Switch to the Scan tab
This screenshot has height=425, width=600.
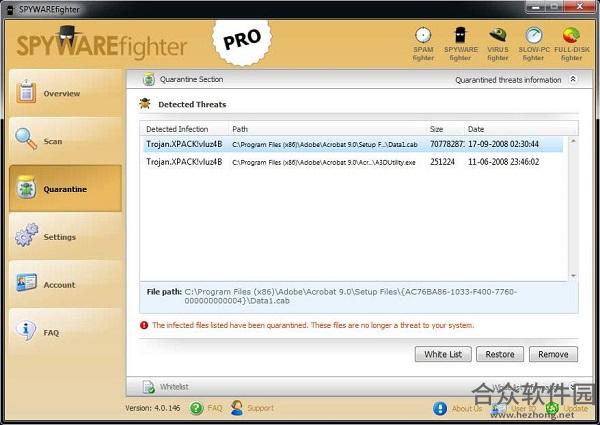click(x=65, y=141)
